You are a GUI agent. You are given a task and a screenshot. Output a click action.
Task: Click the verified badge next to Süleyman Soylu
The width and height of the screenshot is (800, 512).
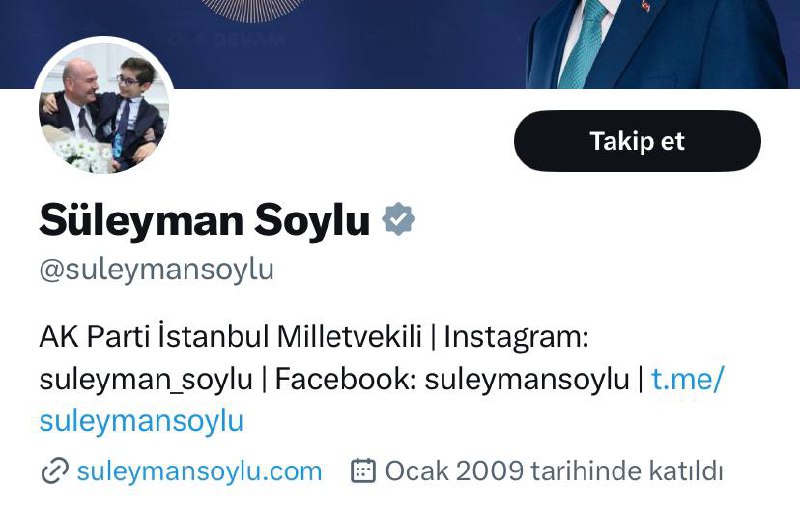[398, 219]
